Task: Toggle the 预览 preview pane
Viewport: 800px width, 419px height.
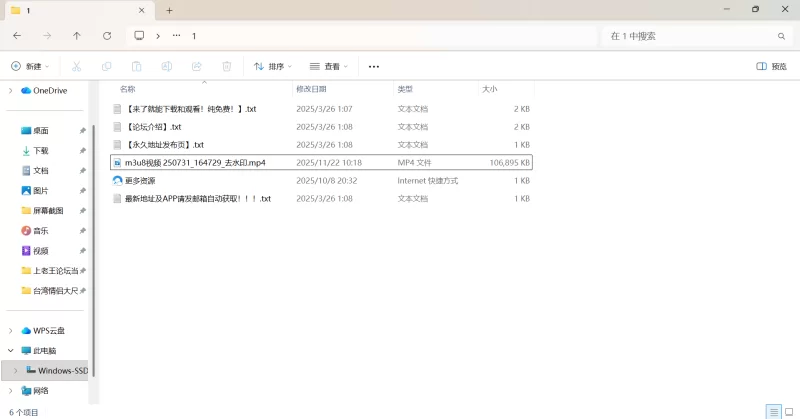Action: tap(771, 66)
